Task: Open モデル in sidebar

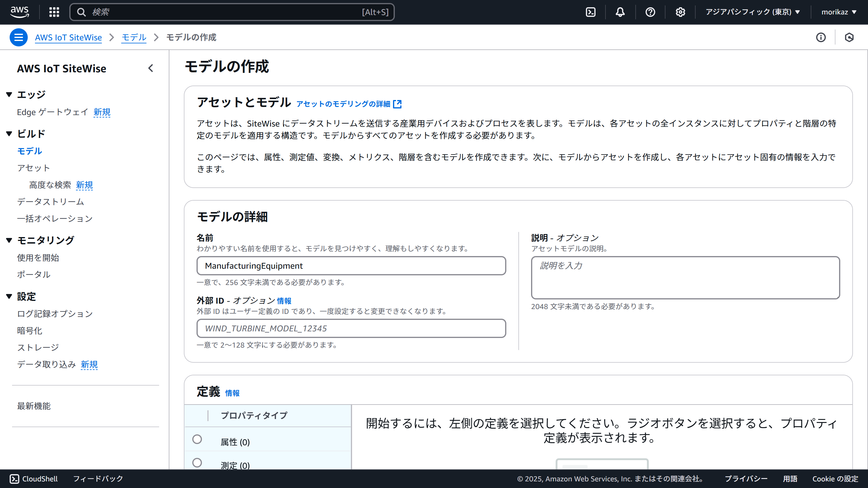Action: pyautogui.click(x=30, y=151)
